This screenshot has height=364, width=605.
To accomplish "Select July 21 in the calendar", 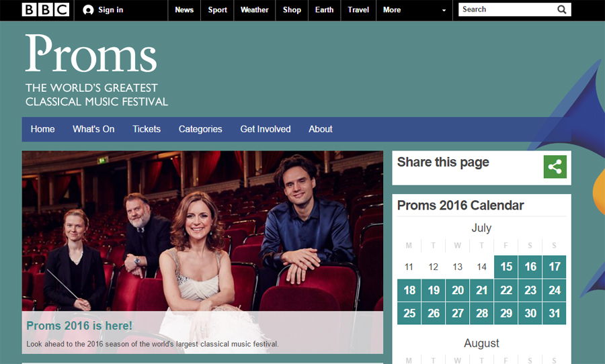I will [x=481, y=290].
